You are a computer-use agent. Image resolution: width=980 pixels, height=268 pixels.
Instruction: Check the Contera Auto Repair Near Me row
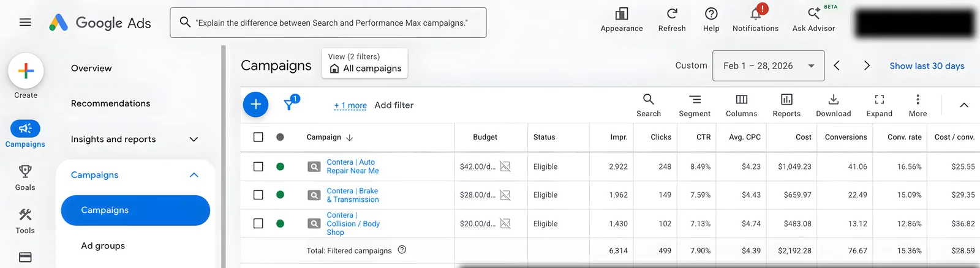pyautogui.click(x=258, y=166)
